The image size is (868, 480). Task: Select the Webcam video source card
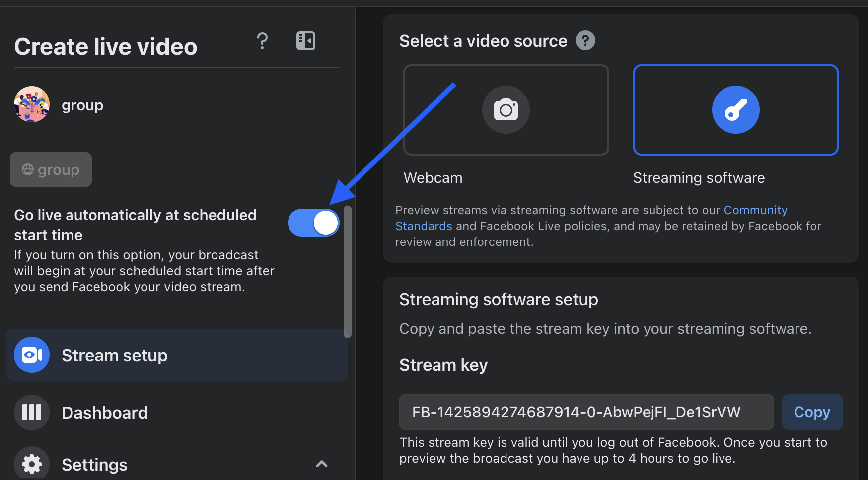coord(506,110)
